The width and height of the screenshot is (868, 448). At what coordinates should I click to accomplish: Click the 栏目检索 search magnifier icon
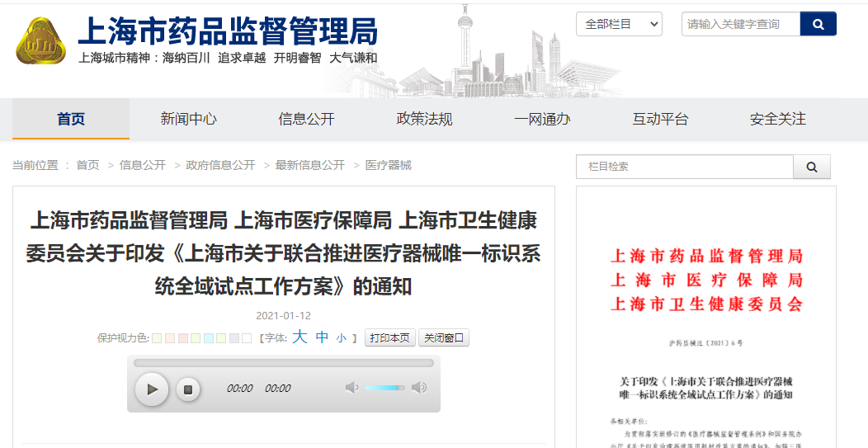(x=812, y=167)
